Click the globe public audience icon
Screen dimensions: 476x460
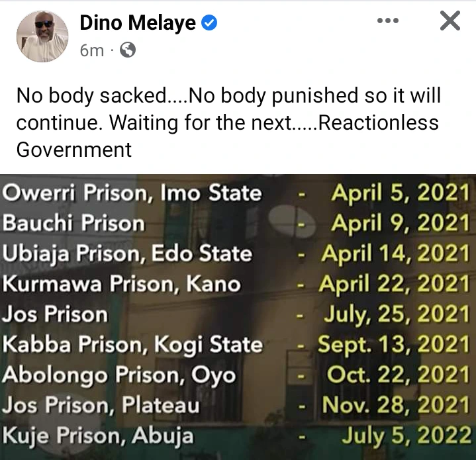(x=127, y=50)
